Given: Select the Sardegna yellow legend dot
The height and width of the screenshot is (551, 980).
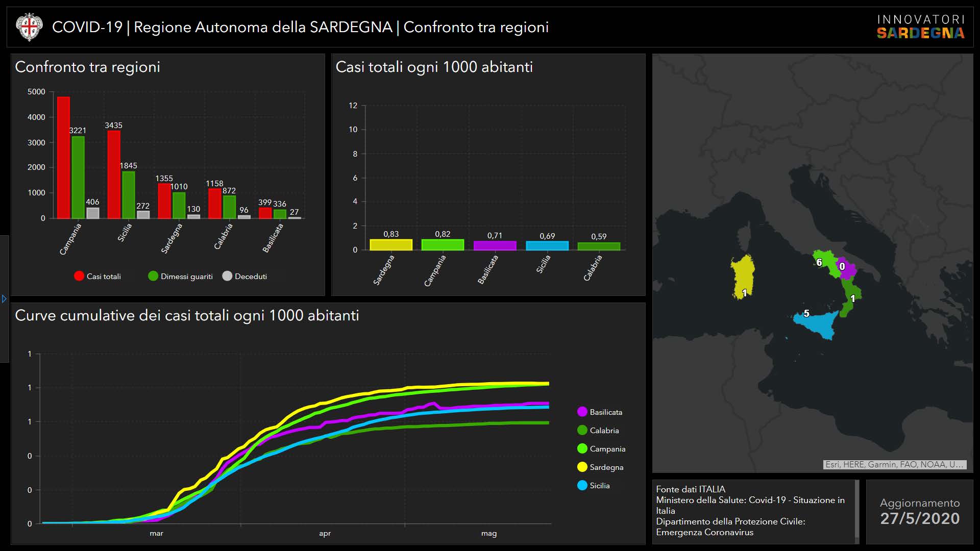Looking at the screenshot, I should [582, 467].
